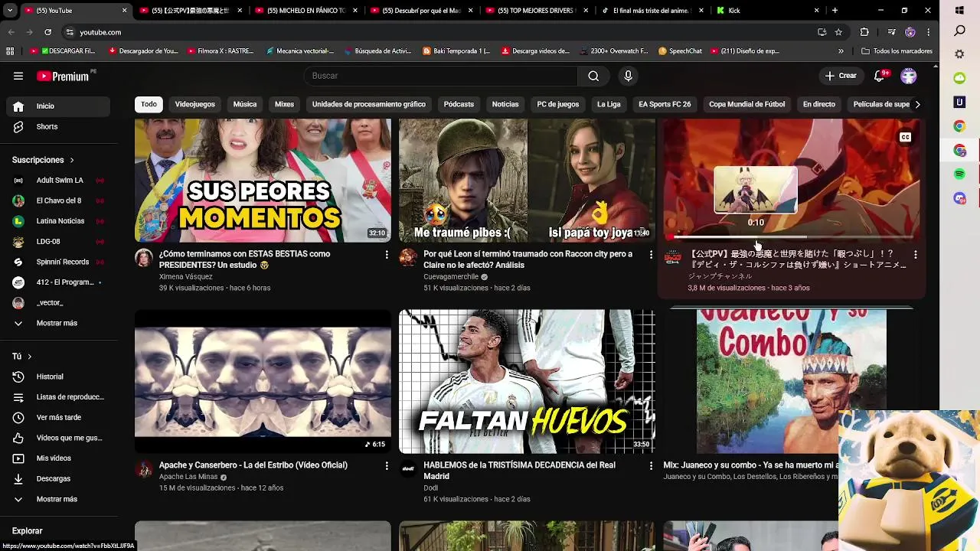The height and width of the screenshot is (551, 980).
Task: Seek the preview video's red progress bar
Action: (792, 237)
